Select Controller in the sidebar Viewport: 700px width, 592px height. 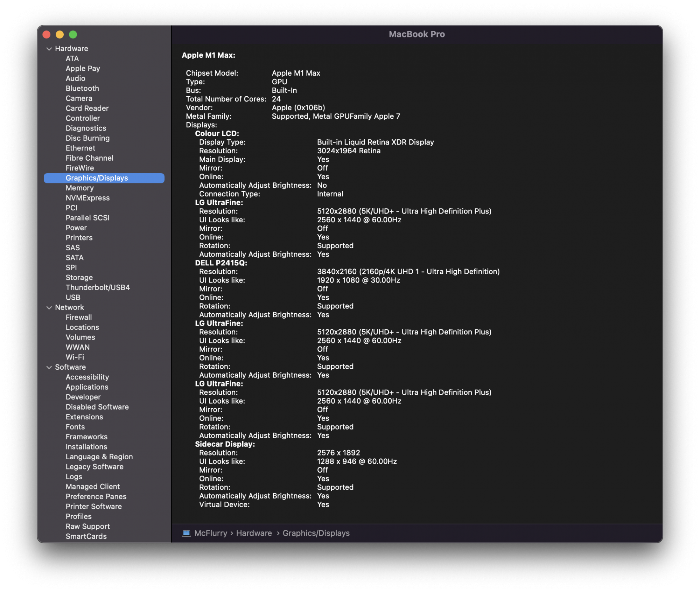pyautogui.click(x=83, y=118)
